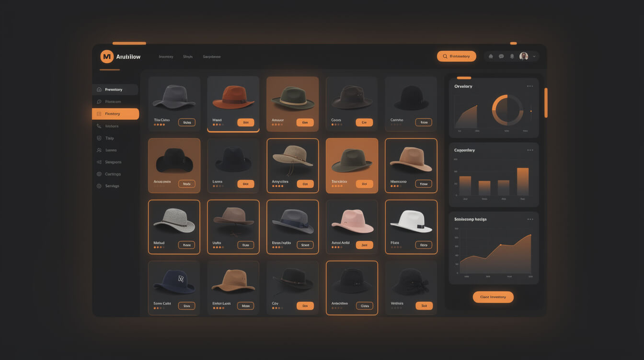This screenshot has height=360, width=644.
Task: Open the middle top navigation item in the header
Action: (x=188, y=56)
